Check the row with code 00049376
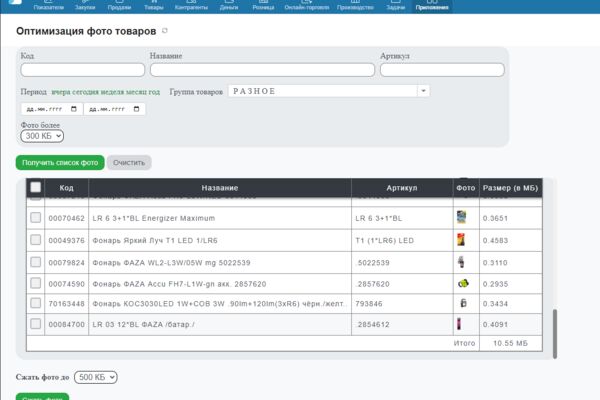This screenshot has width=600, height=400. tap(36, 240)
